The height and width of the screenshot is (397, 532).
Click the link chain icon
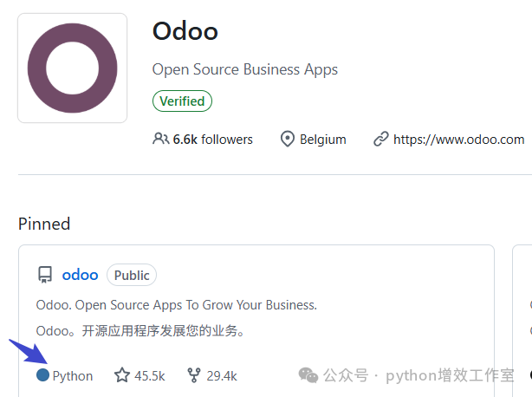[x=380, y=139]
